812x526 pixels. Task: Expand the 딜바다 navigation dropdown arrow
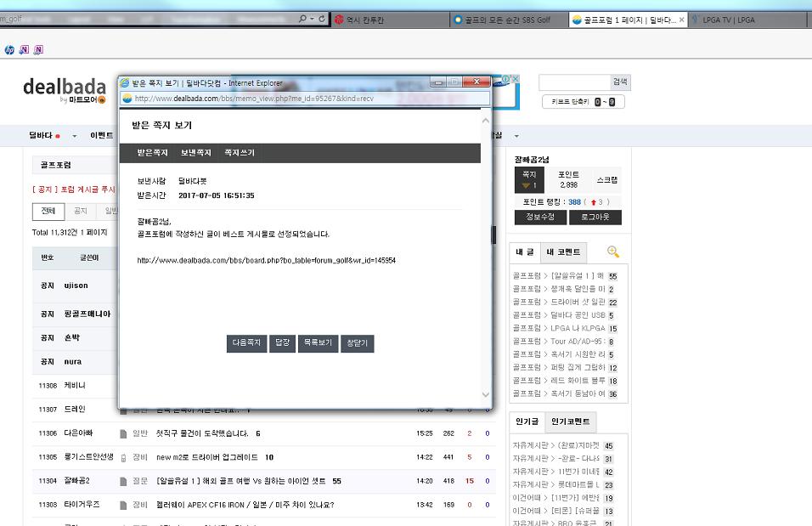[x=75, y=136]
